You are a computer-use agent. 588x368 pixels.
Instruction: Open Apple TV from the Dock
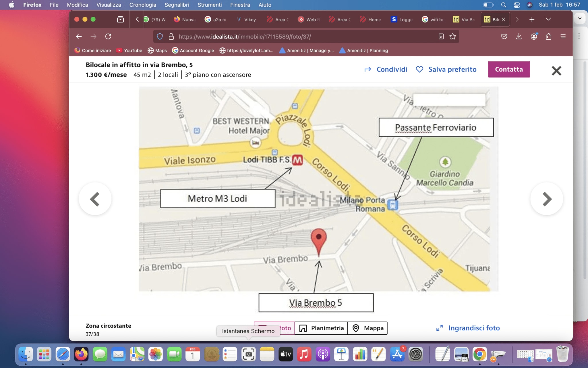(286, 354)
